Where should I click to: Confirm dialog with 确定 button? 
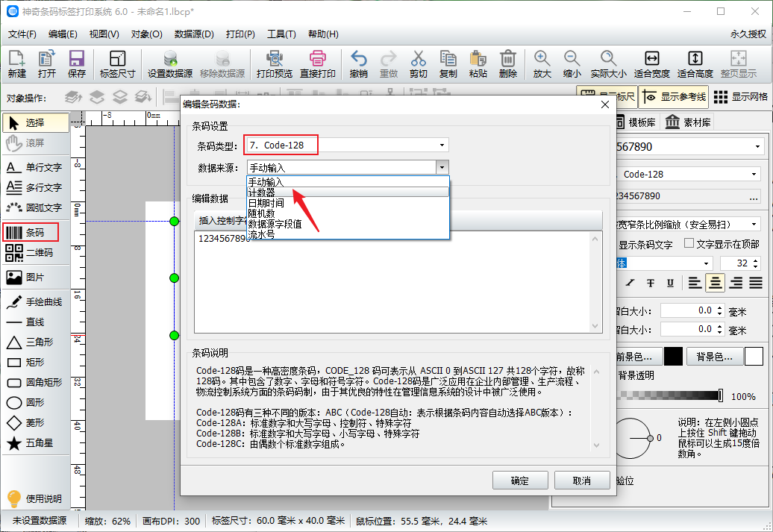(x=520, y=481)
